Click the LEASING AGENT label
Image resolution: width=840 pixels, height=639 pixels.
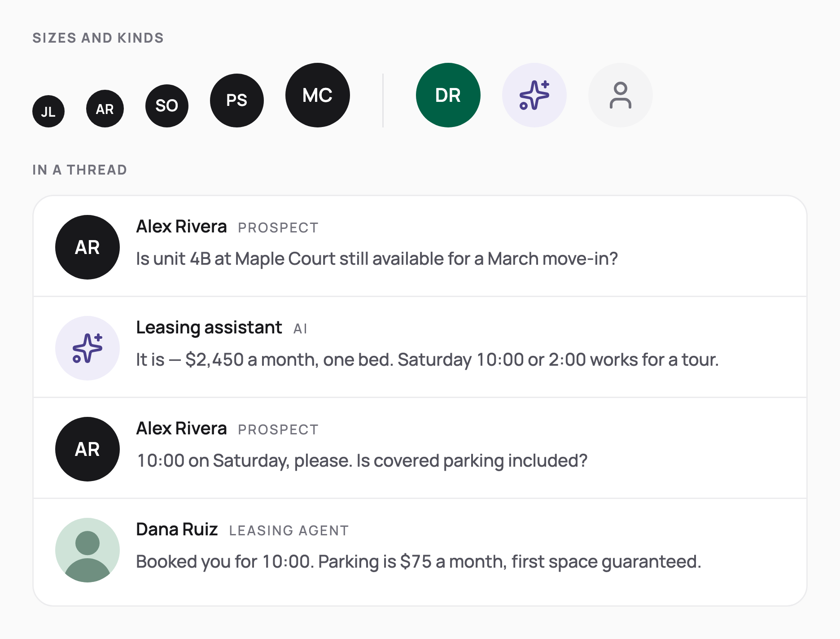(289, 531)
